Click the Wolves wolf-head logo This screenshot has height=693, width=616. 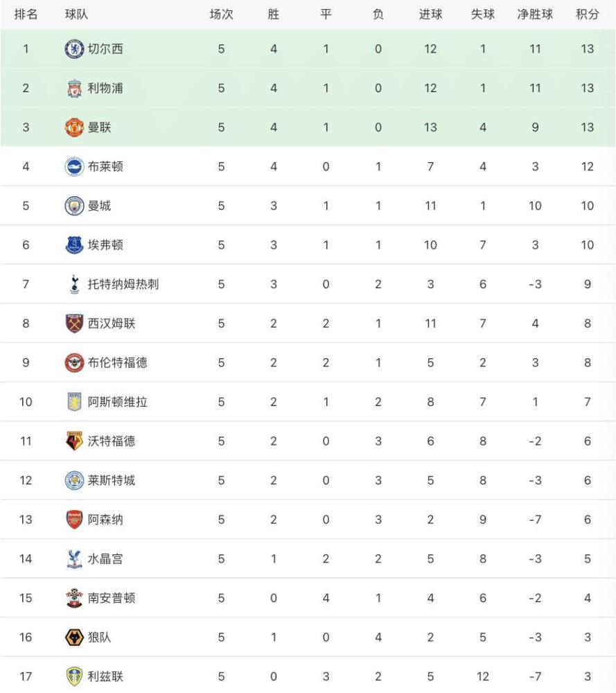[x=74, y=637]
